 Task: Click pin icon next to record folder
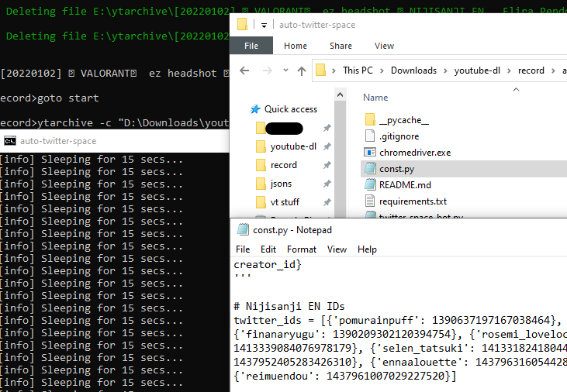[x=327, y=165]
